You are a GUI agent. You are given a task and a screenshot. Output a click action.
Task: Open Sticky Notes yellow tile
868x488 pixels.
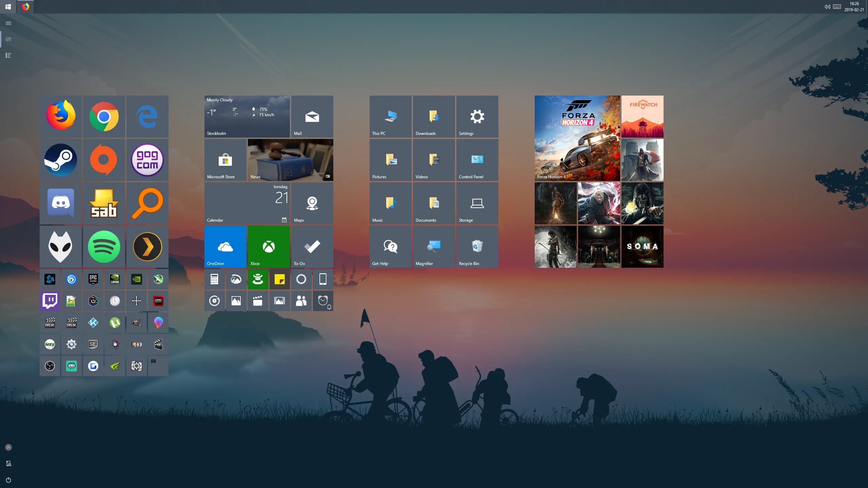pyautogui.click(x=279, y=279)
